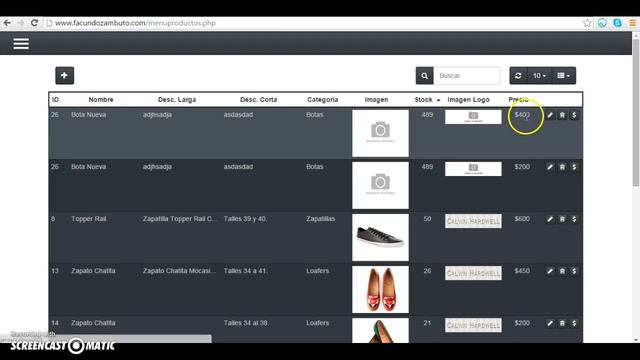Sort by ID column header
The height and width of the screenshot is (360, 640).
[55, 100]
